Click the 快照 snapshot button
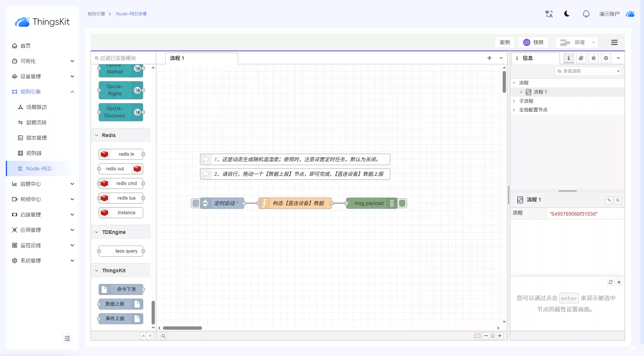Screen dimensions: 644x356 [x=533, y=42]
